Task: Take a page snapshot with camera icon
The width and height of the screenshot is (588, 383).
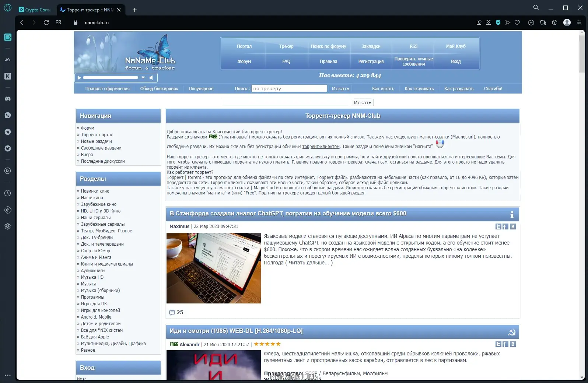Action: click(489, 22)
